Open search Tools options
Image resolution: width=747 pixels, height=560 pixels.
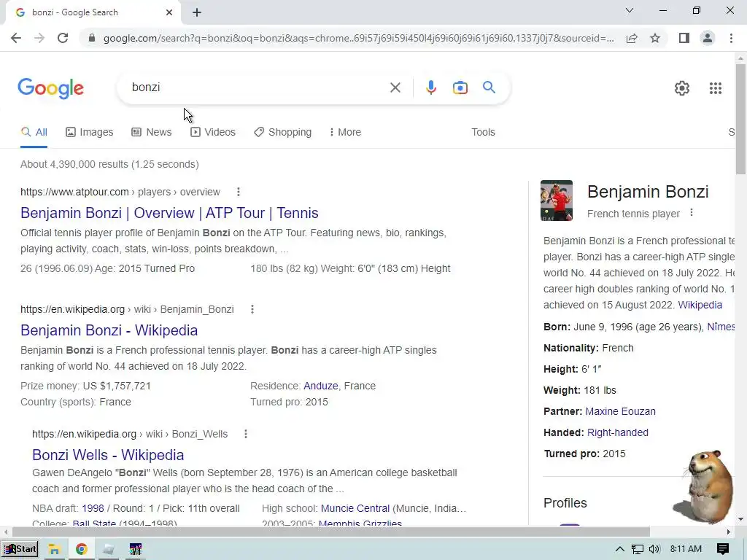tap(483, 133)
